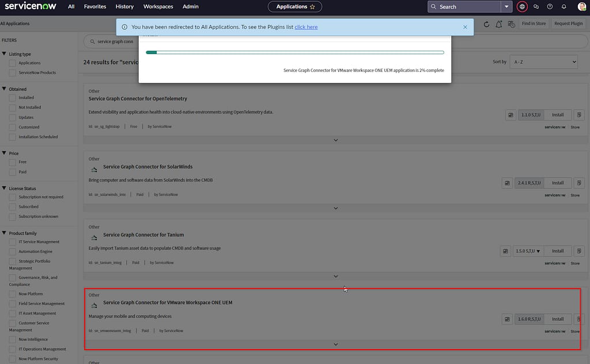Enable the Free price filter
590x364 pixels.
tap(13, 162)
